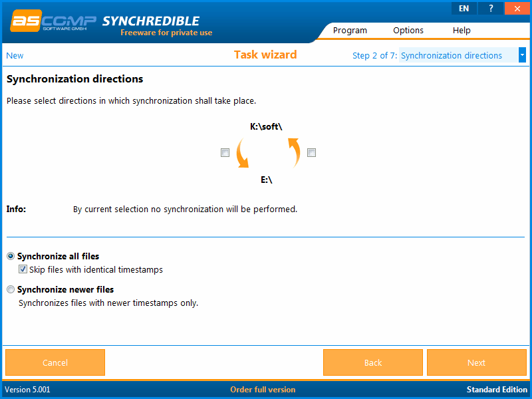Open the Help menu
Viewport: 532px width, 399px height.
[462, 31]
